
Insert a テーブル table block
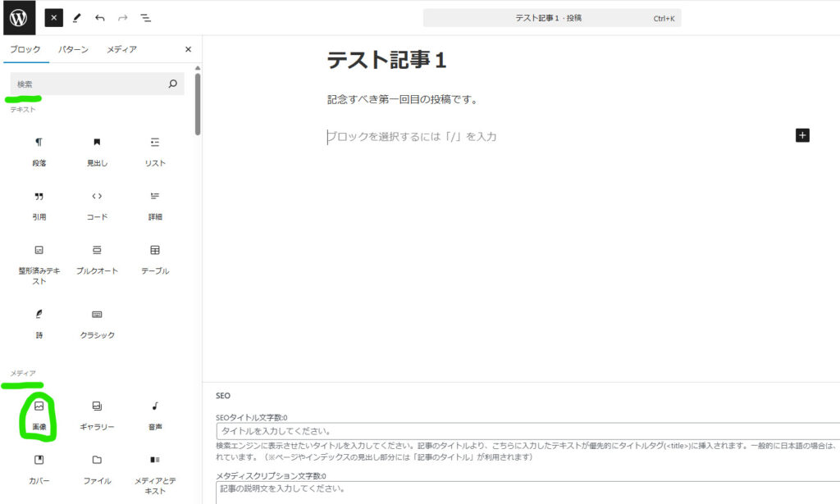point(154,258)
